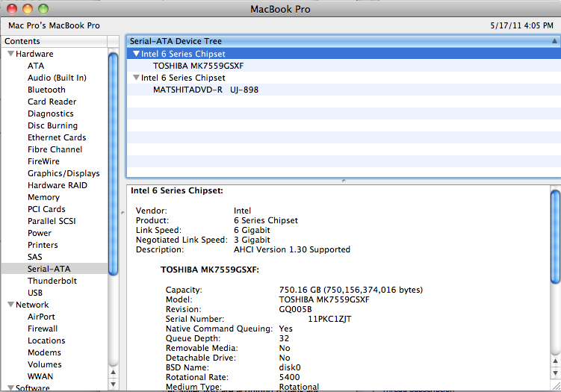The width and height of the screenshot is (561, 392).
Task: Select the MATSHITADVD-R UJ-898 device row
Action: pyautogui.click(x=344, y=90)
